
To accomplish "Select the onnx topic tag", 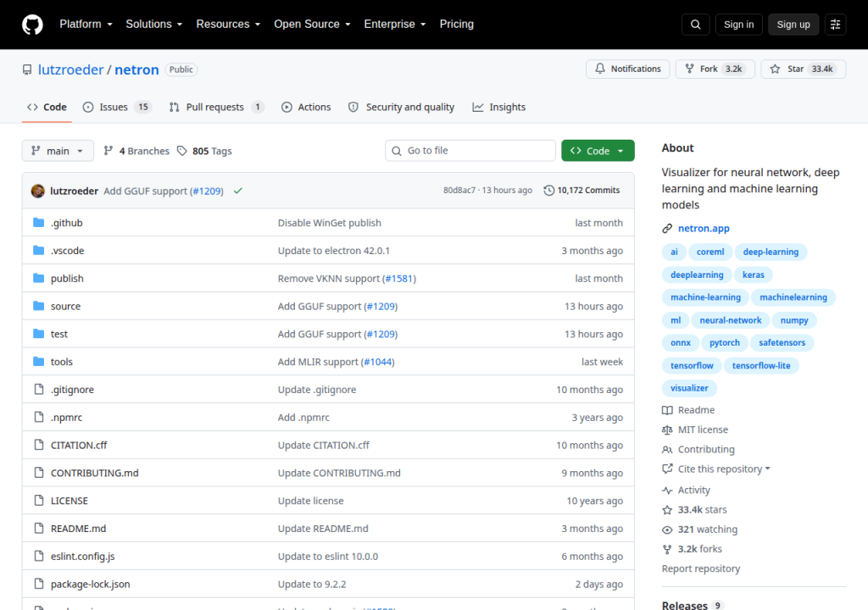I will coord(681,343).
